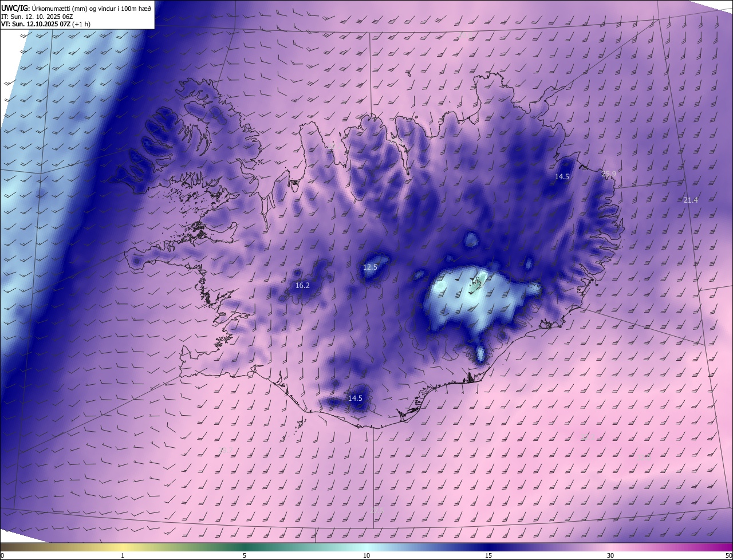Click the "30" tick on the color scale
This screenshot has height=560, width=733.
pyautogui.click(x=610, y=555)
